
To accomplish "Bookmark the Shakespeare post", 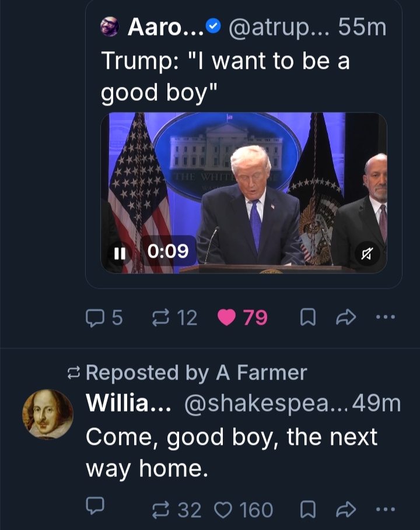I will click(307, 510).
